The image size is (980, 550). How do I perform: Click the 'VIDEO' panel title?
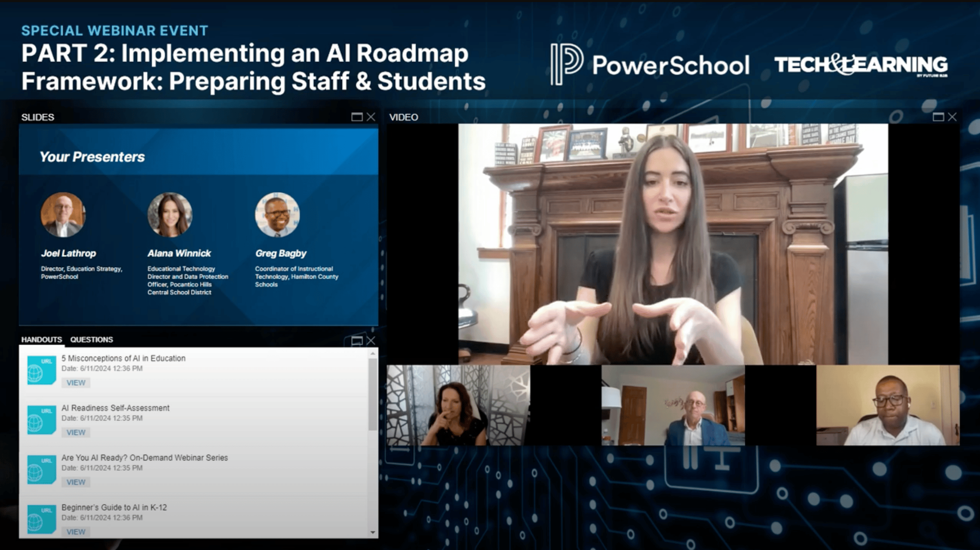404,117
